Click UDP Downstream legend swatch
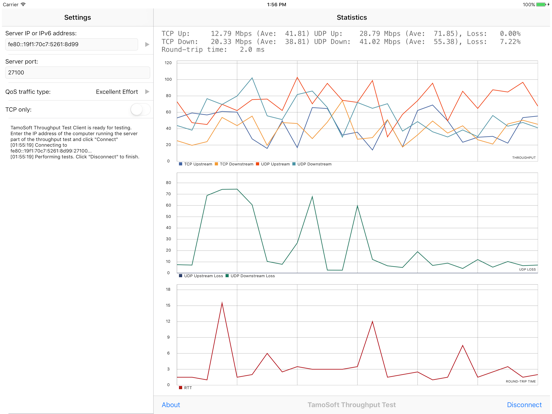The image size is (552, 414). pyautogui.click(x=294, y=164)
